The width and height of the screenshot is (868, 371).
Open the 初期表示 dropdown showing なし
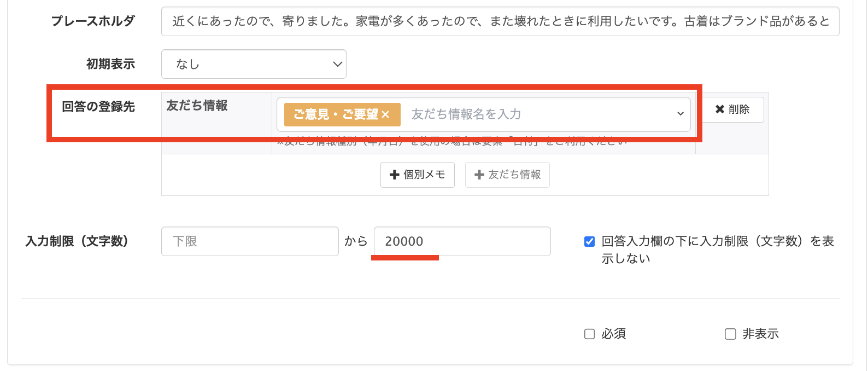(x=254, y=64)
